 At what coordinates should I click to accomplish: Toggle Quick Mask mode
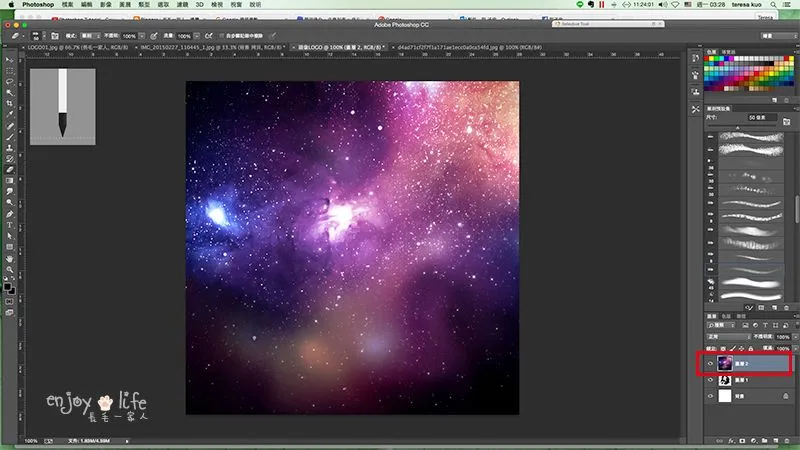point(10,302)
